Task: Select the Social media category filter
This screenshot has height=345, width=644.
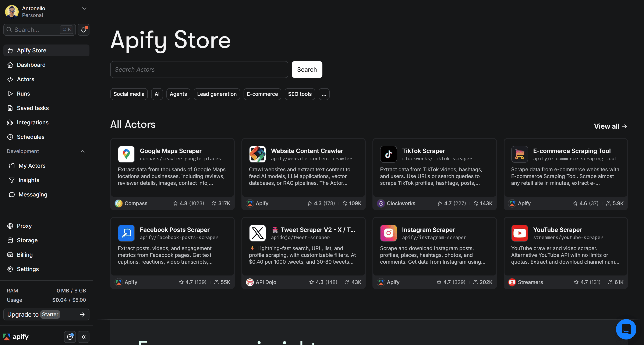Action: point(129,94)
